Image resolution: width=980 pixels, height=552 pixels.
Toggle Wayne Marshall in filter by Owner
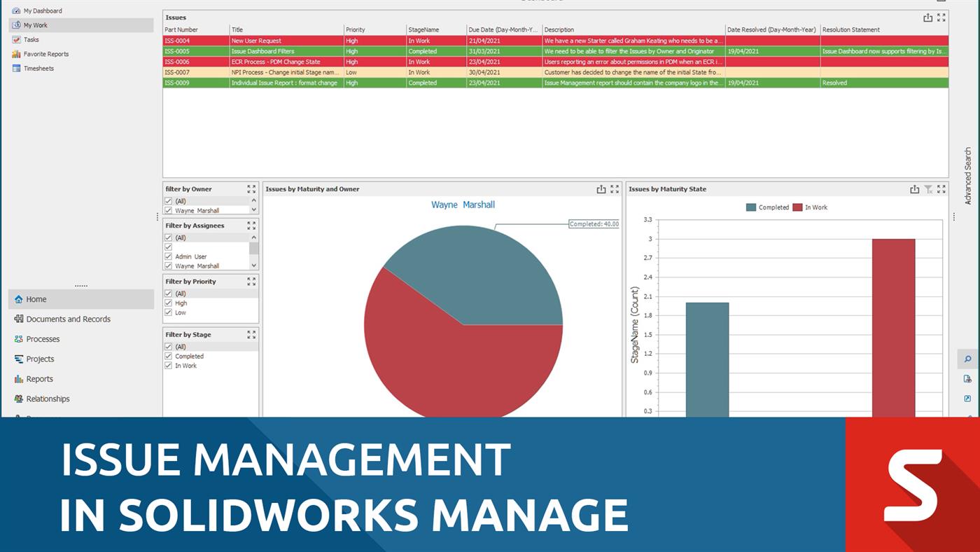(x=168, y=210)
